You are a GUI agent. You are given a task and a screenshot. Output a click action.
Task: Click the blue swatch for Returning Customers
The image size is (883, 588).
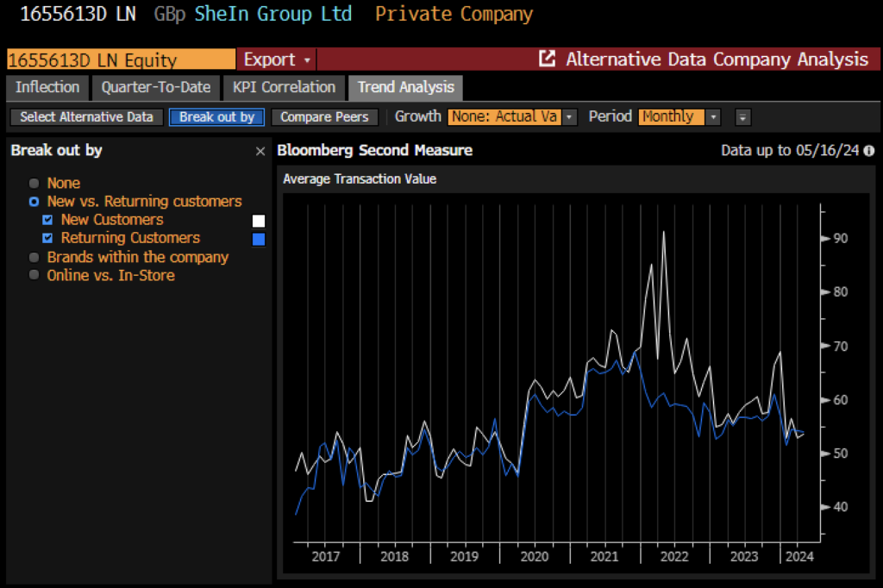click(259, 238)
